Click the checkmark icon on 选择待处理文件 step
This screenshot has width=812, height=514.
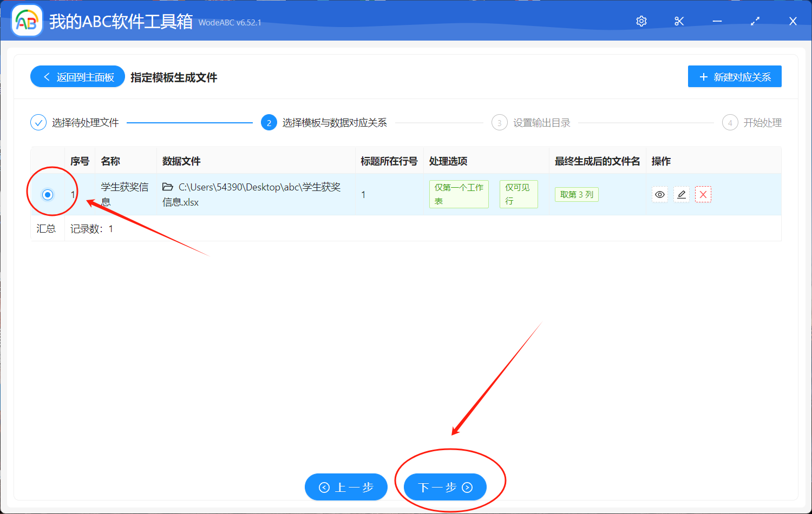pos(38,122)
